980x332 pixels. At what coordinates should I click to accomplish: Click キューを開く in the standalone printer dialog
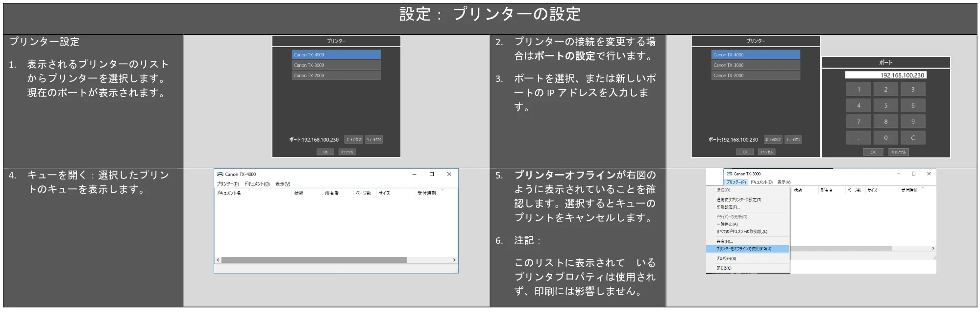click(374, 140)
